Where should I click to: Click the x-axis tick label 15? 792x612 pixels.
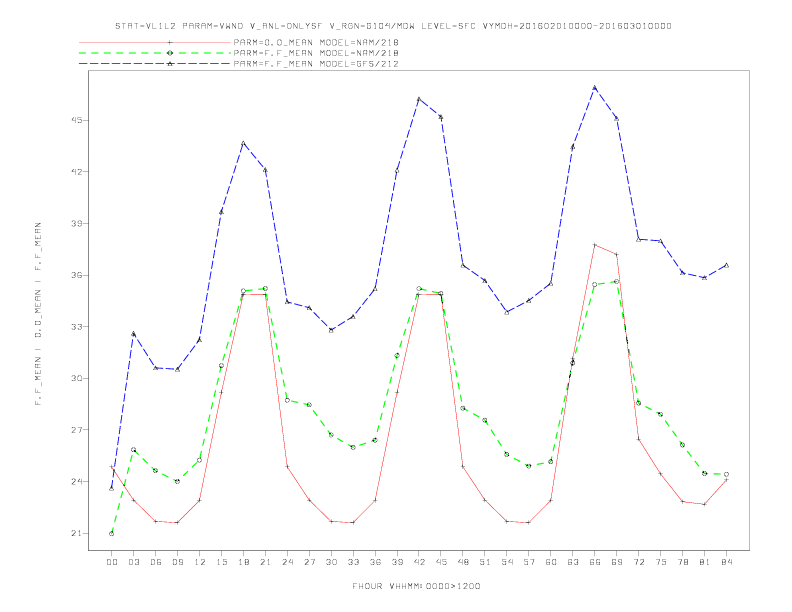pos(221,562)
